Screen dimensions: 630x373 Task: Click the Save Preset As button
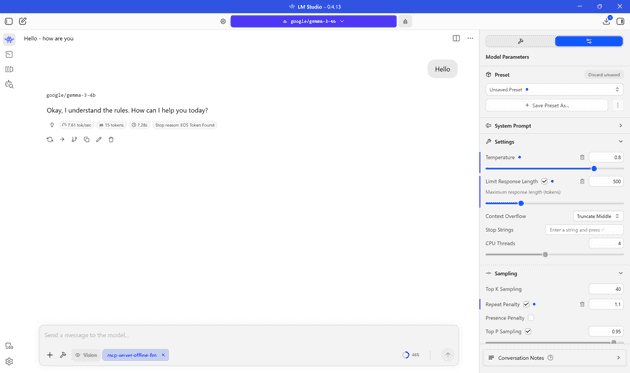(x=547, y=105)
